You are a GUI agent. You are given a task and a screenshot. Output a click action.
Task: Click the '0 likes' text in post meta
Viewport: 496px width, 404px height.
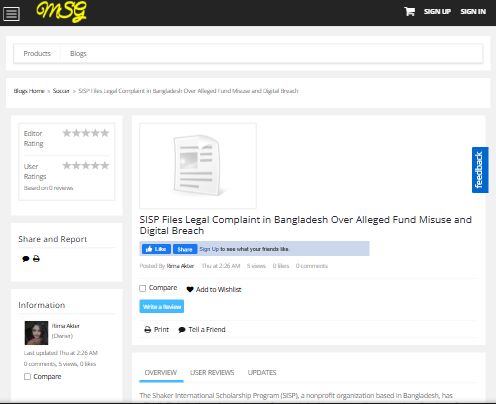coord(281,266)
